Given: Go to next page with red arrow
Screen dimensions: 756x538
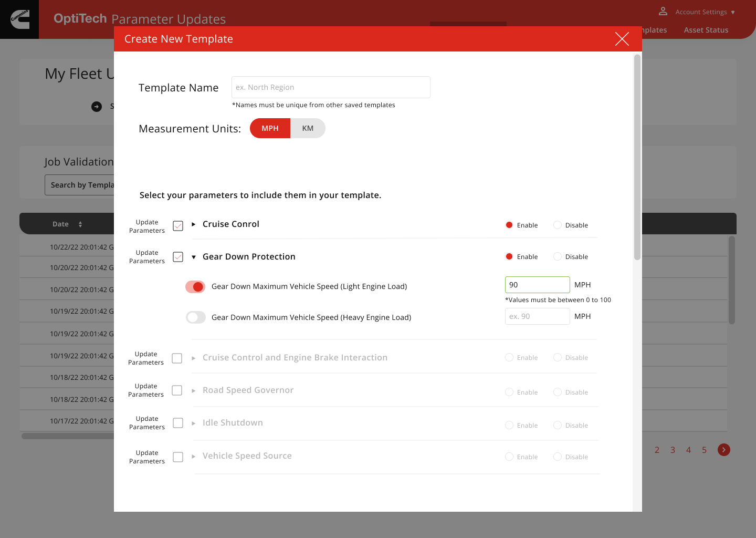Looking at the screenshot, I should [724, 450].
